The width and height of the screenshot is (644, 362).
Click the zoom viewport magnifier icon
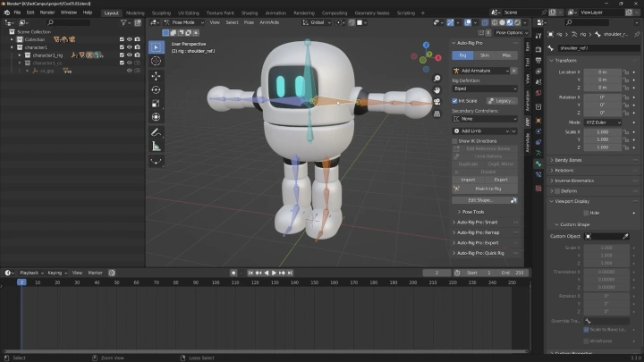pyautogui.click(x=437, y=78)
